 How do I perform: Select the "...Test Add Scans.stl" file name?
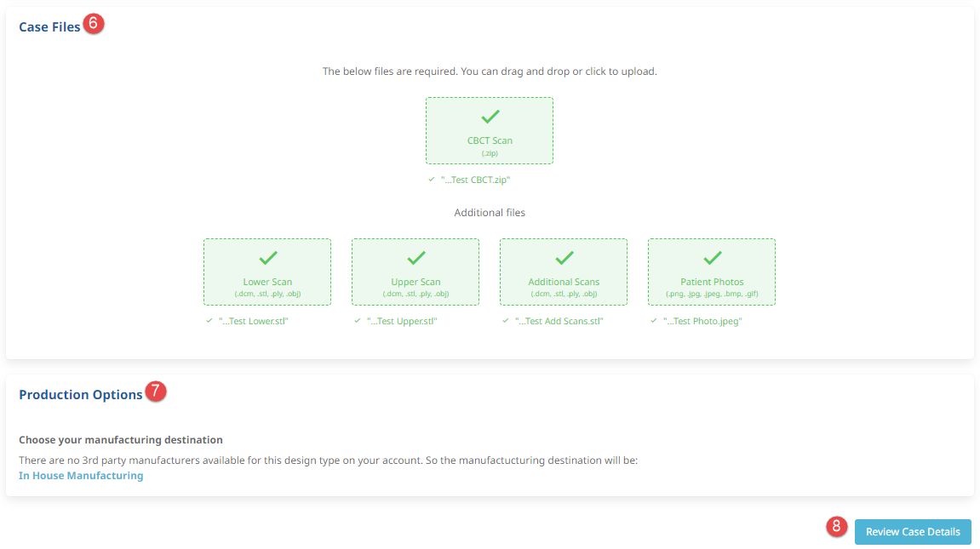[559, 322]
